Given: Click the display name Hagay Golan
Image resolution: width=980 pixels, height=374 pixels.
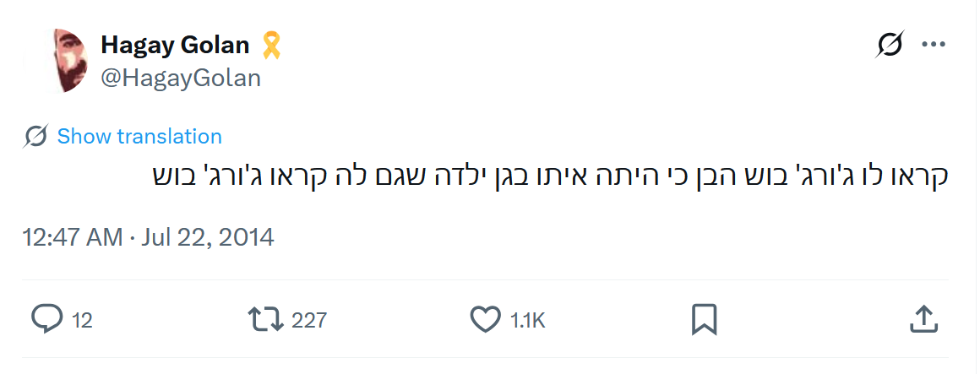Looking at the screenshot, I should [x=176, y=46].
